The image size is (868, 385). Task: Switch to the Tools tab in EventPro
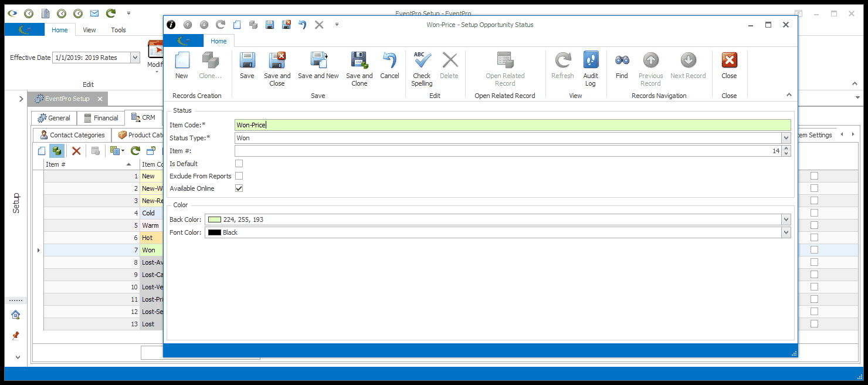point(118,30)
